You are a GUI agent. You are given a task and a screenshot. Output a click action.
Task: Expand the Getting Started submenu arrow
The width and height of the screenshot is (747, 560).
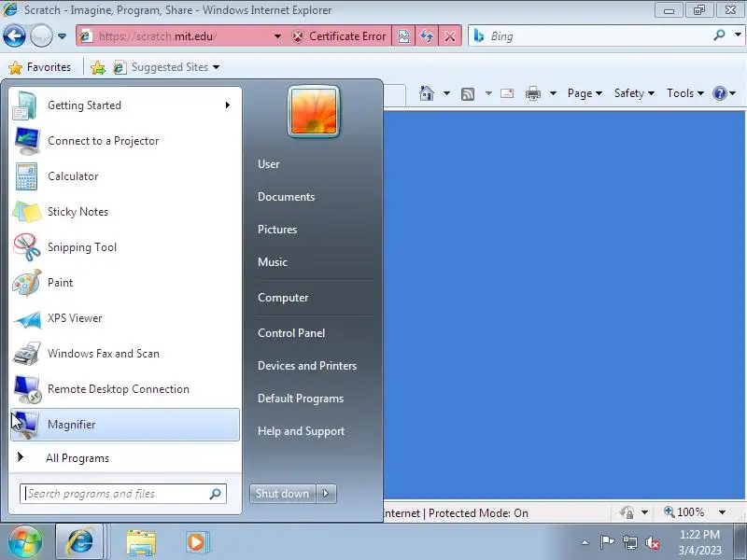click(x=228, y=105)
